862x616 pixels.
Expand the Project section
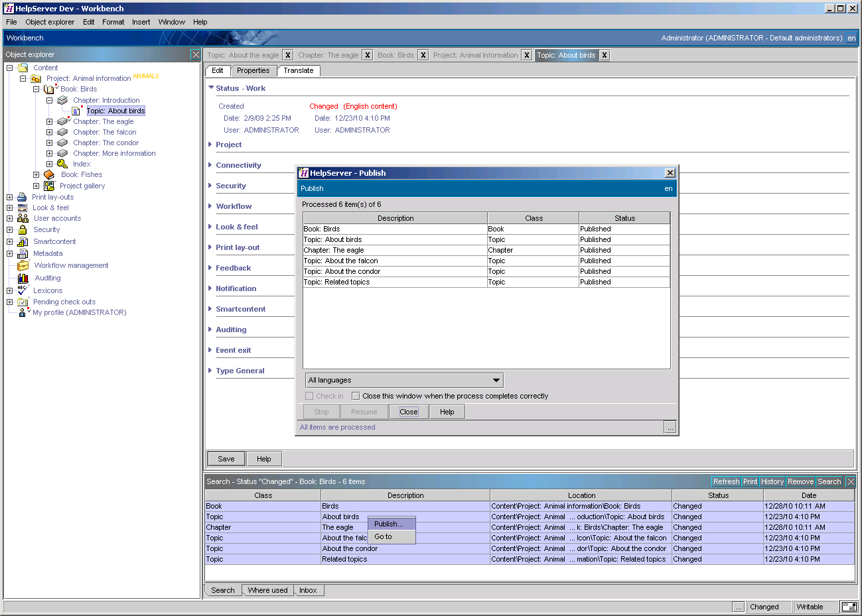(210, 144)
